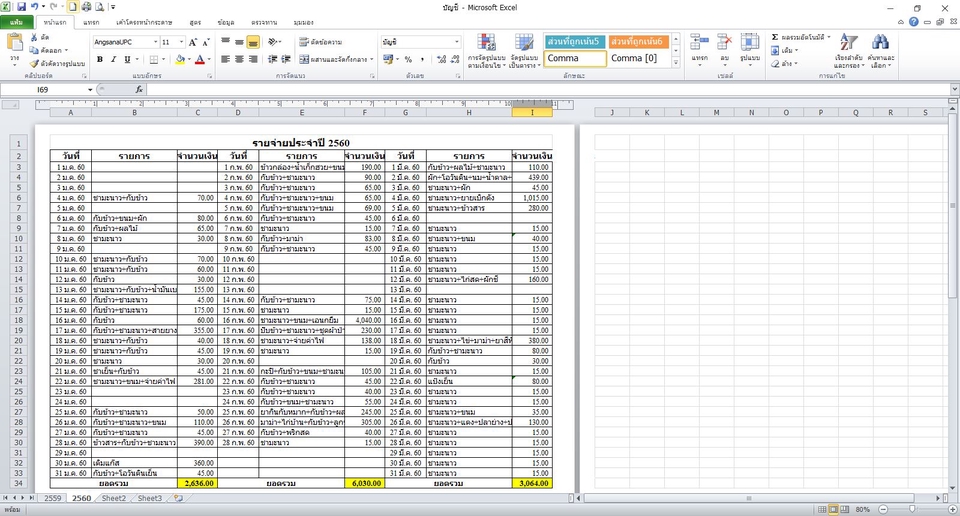Image resolution: width=960 pixels, height=516 pixels.
Task: Open Merge and Center dropdown arrow
Action: click(x=372, y=59)
